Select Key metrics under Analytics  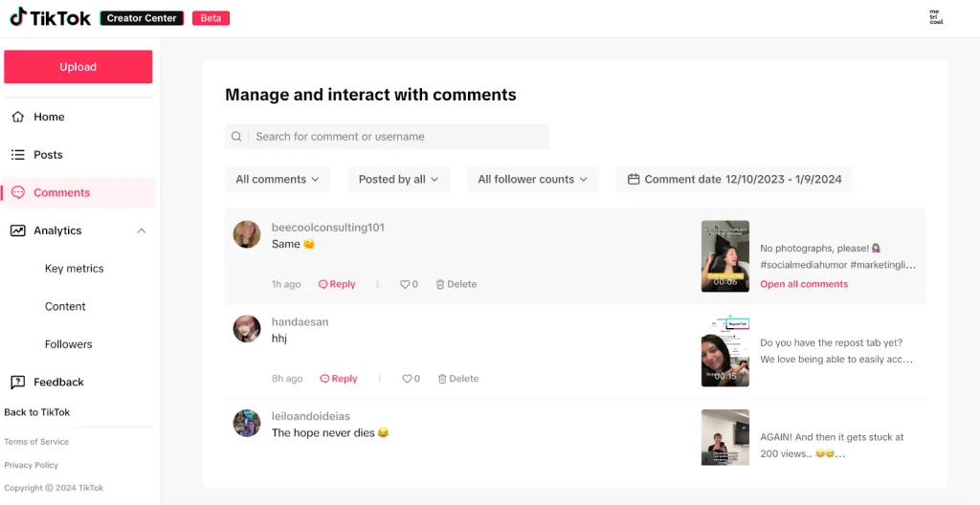click(x=75, y=269)
